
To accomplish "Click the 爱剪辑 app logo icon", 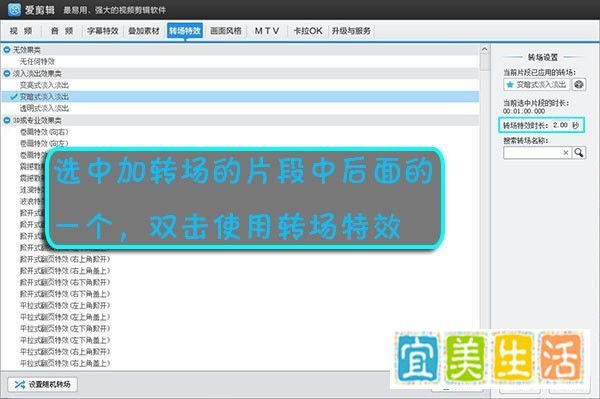I will (x=14, y=10).
